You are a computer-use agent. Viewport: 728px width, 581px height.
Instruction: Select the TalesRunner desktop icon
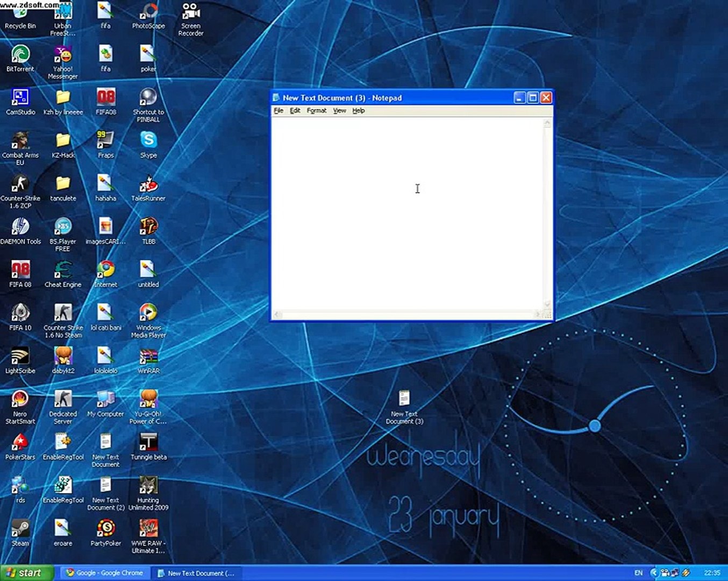pos(148,188)
